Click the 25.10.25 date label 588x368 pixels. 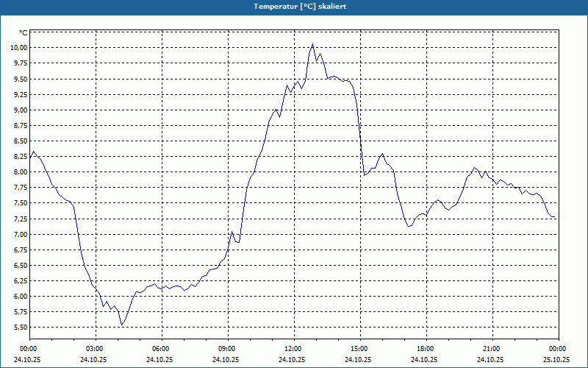[556, 359]
